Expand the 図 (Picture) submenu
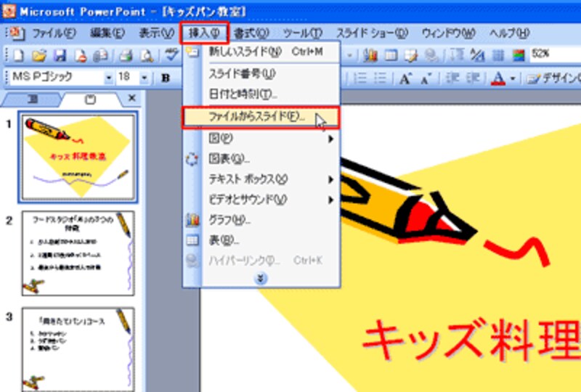Screen dimensions: 581x392 261,139
